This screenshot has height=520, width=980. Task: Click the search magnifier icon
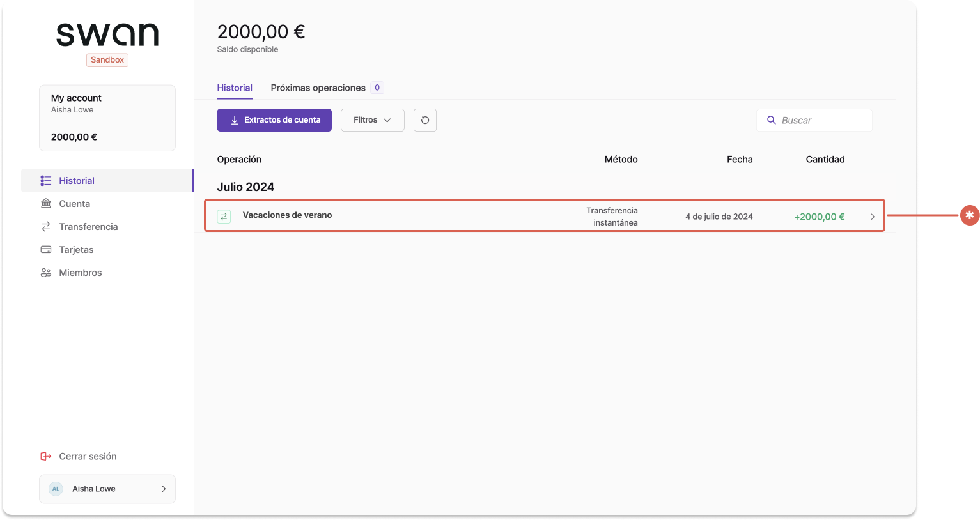coord(772,120)
